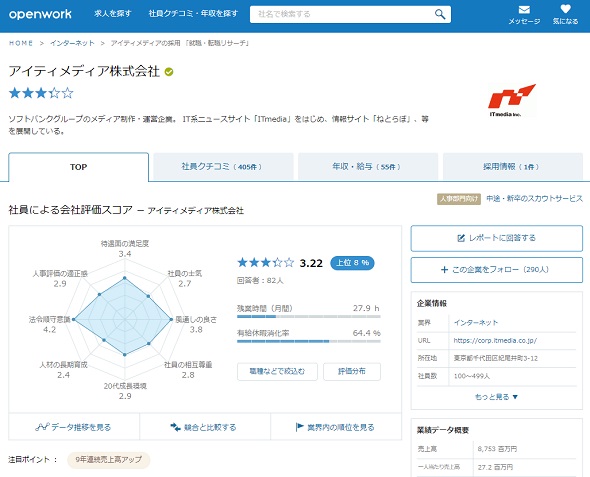
Task: Click 回答者：82人 text
Action: pos(260,281)
